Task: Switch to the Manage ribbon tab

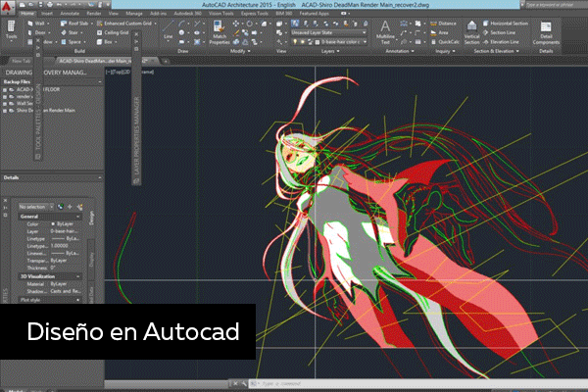Action: (x=134, y=14)
